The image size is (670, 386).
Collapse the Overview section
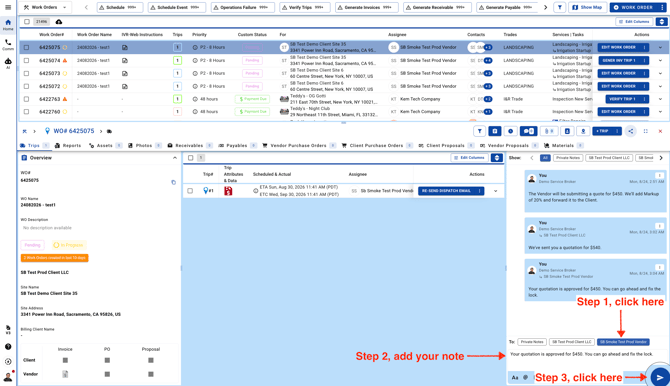pos(175,158)
